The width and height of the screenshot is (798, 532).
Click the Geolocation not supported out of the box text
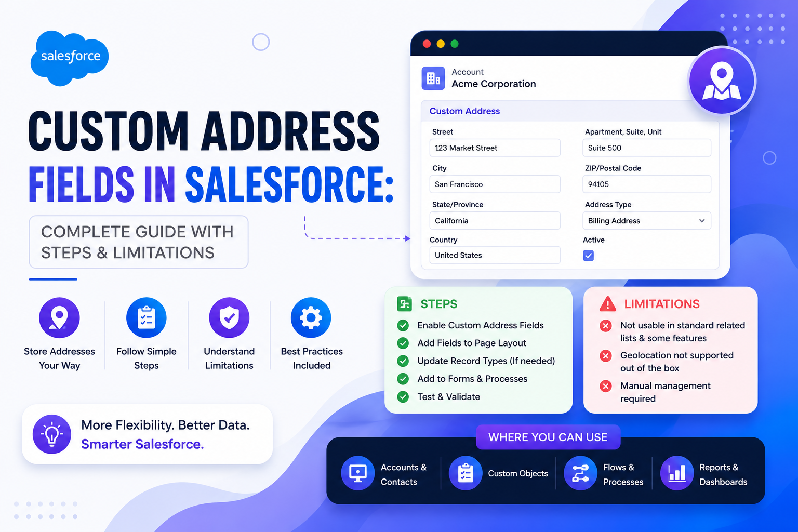point(677,362)
